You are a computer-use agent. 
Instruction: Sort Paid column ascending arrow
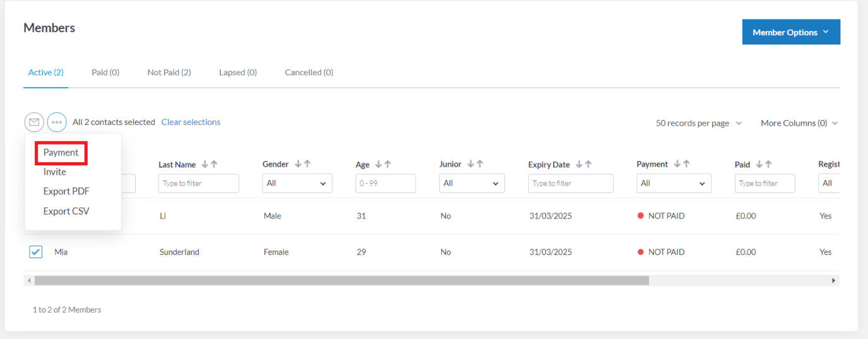(768, 164)
